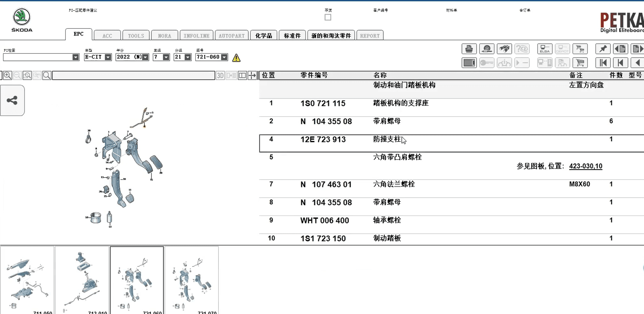The width and height of the screenshot is (644, 314).
Task: Click the 3D view icon above the parts list
Action: (x=220, y=75)
